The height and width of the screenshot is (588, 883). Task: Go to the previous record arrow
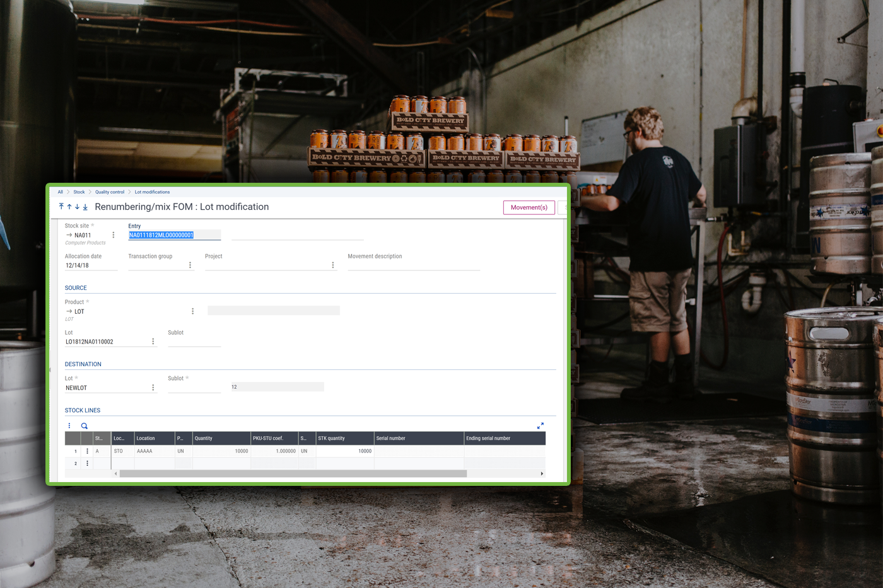coord(69,207)
